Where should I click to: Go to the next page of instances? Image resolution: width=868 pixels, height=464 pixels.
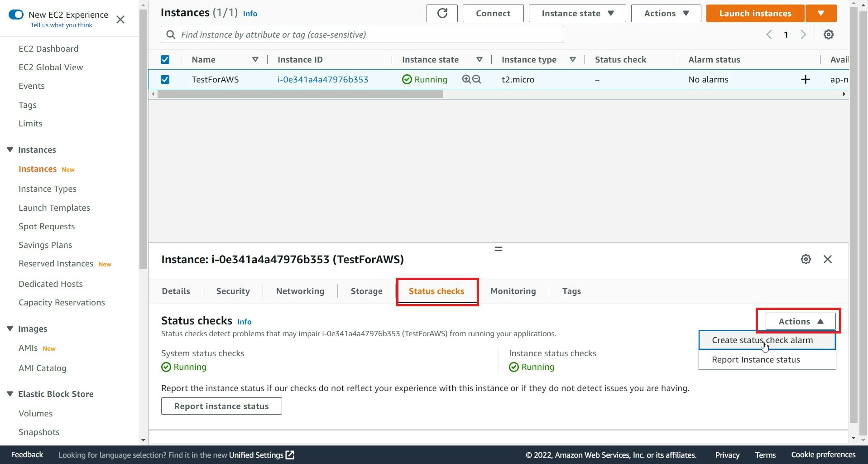pyautogui.click(x=803, y=34)
